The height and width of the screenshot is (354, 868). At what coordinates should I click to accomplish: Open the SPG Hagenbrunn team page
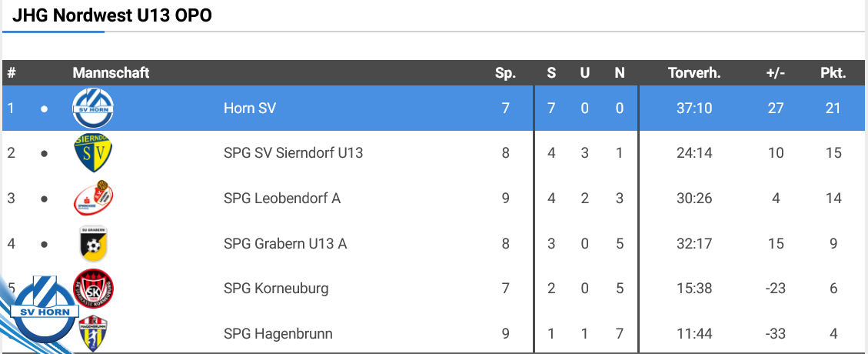click(278, 334)
